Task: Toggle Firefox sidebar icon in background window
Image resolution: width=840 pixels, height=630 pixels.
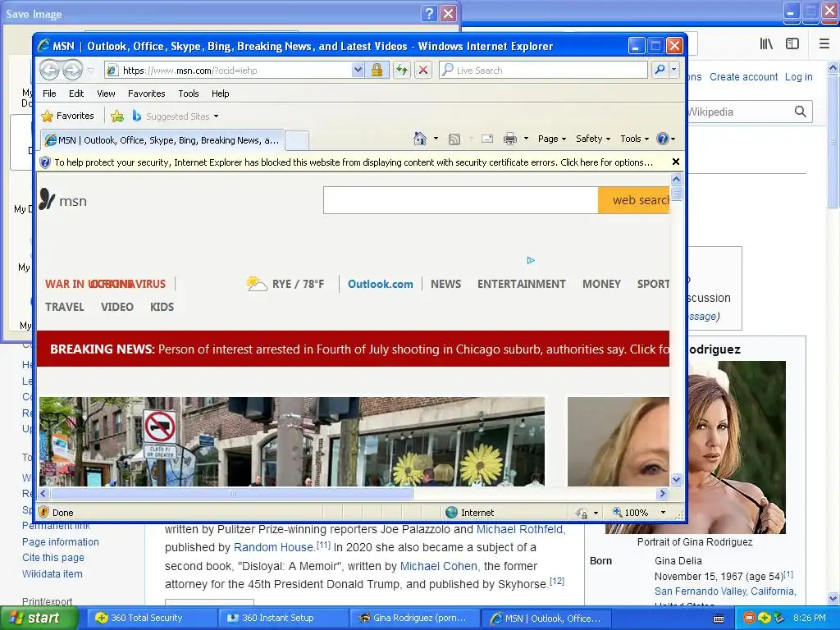Action: pyautogui.click(x=792, y=44)
